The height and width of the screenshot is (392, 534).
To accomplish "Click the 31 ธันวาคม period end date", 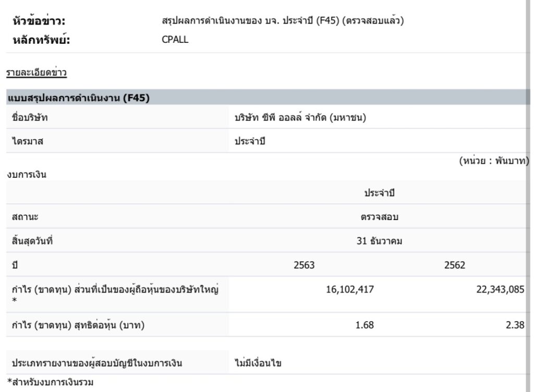I will (x=380, y=241).
